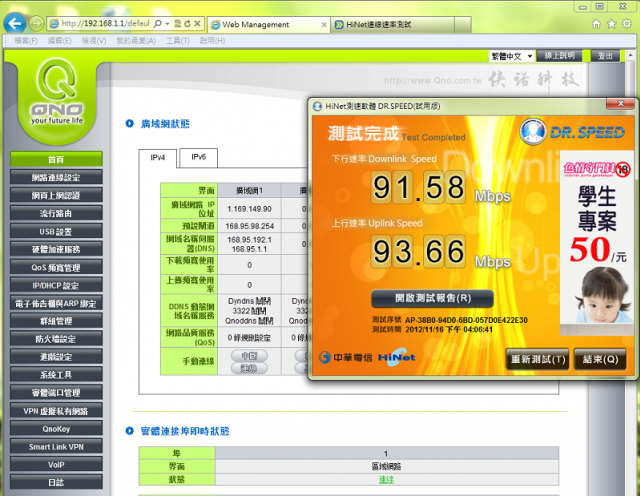Click the 線上說明 button
This screenshot has width=640, height=496.
[559, 56]
